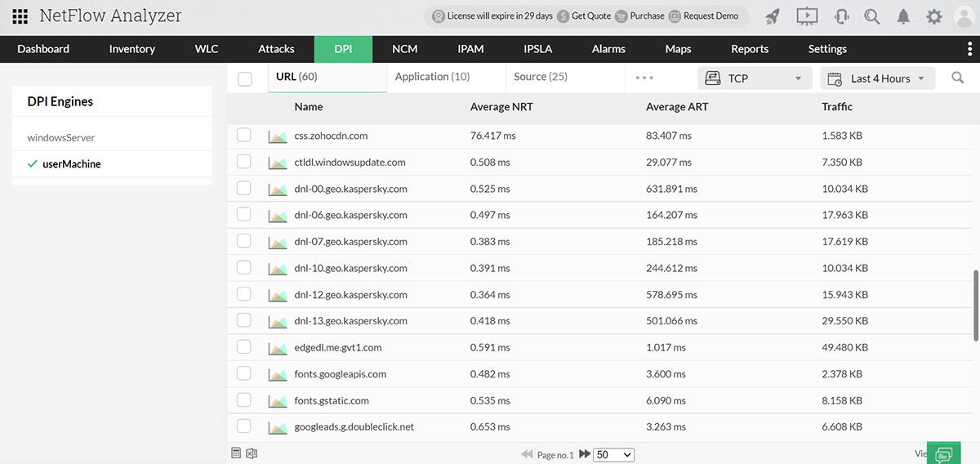The image size is (980, 464).
Task: Open the vertical three-dot navigation menu
Action: 969,49
